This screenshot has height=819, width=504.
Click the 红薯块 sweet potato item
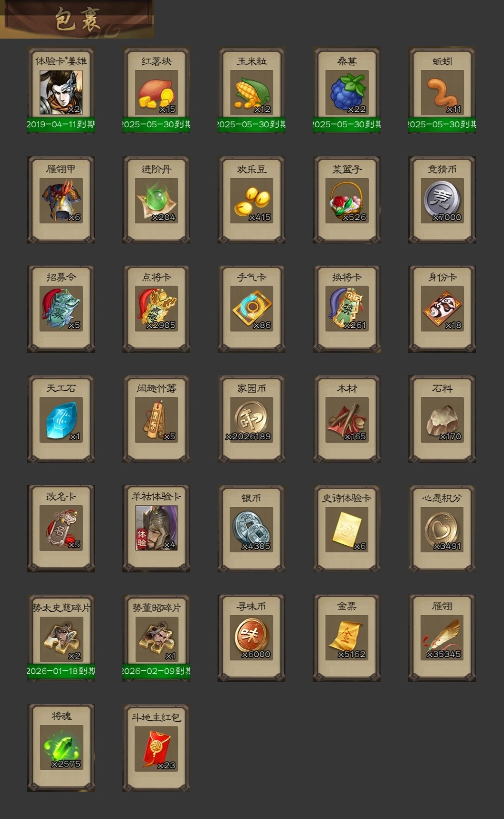pos(156,91)
